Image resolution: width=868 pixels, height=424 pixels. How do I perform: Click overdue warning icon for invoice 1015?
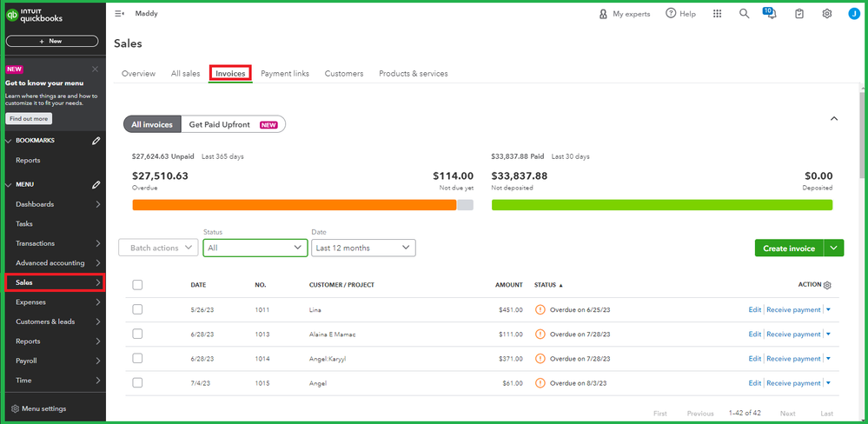click(540, 383)
